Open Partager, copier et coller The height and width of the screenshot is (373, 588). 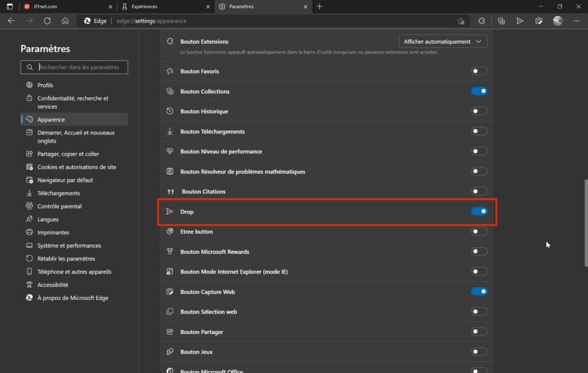pos(74,154)
